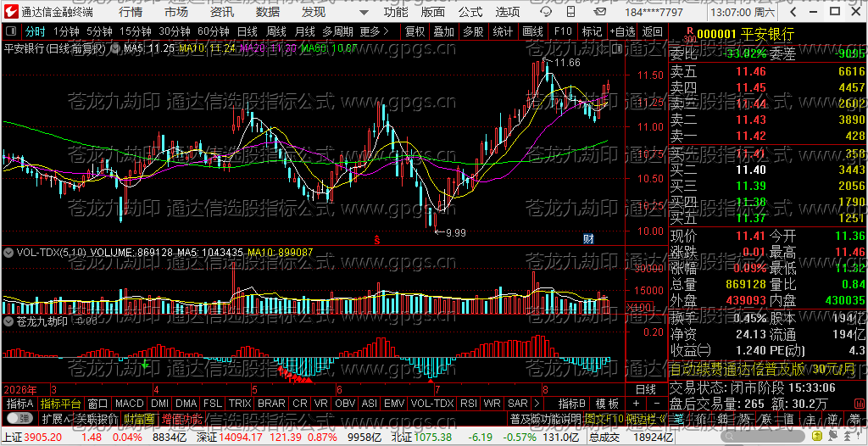Expand 苍龙九劫印 indicator options chevron
The height and width of the screenshot is (446, 868).
point(8,321)
